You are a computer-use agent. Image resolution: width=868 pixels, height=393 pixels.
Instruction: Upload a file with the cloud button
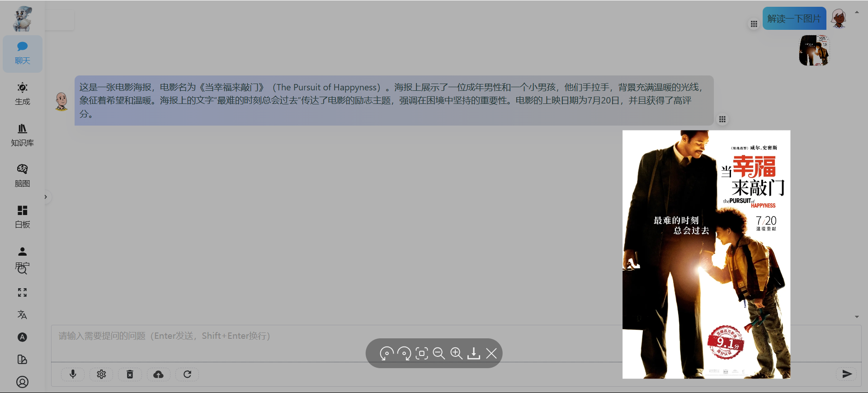158,374
